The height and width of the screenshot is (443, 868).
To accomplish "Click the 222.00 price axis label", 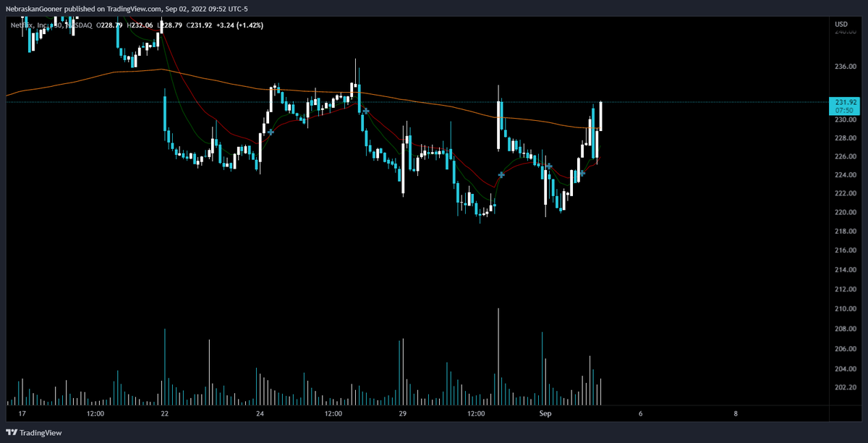I will pyautogui.click(x=846, y=194).
